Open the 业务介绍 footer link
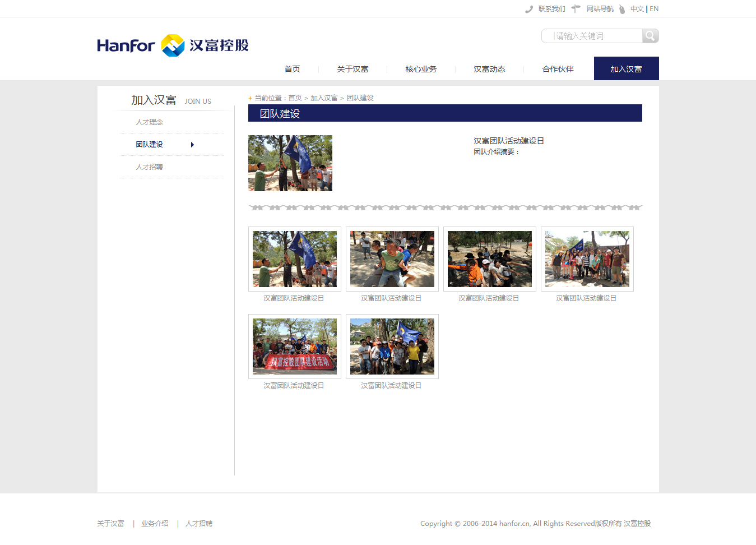 coord(155,523)
